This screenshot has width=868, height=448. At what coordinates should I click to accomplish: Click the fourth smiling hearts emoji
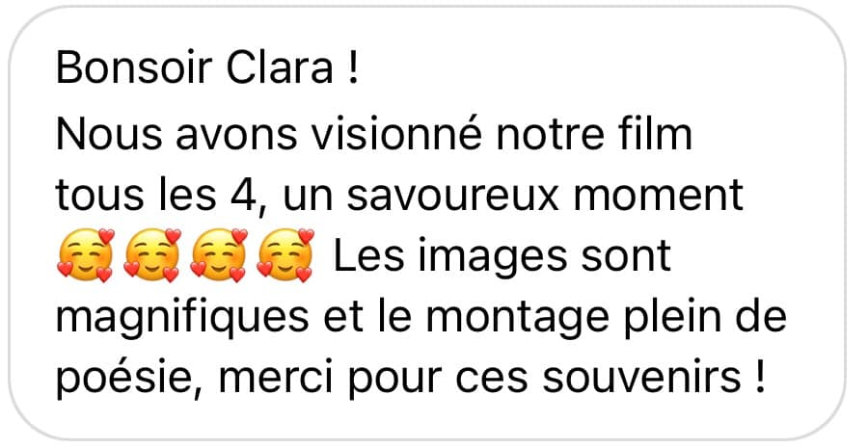point(285,255)
